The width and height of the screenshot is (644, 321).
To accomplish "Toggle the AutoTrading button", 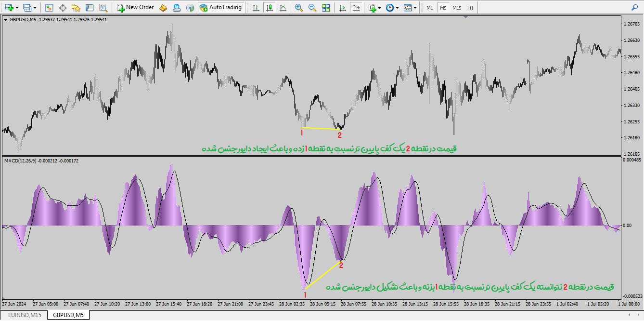I will [x=220, y=8].
